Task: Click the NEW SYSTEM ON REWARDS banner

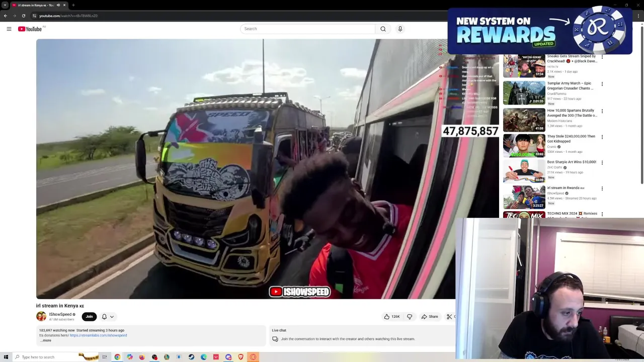Action: [540, 30]
